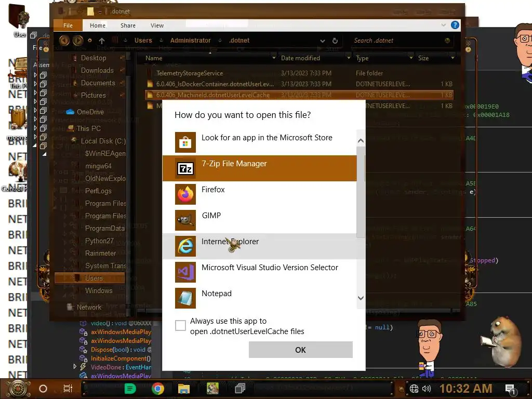
Task: Refresh the .dotnet folder view
Action: point(335,41)
